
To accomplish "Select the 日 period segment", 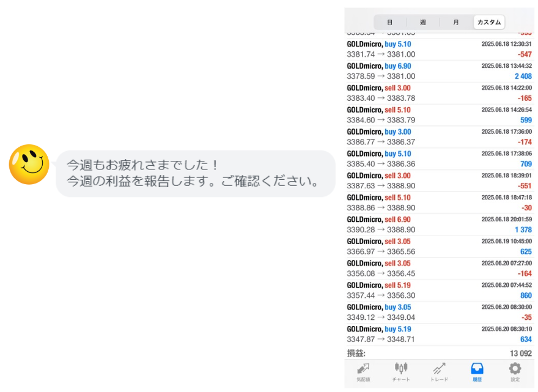I will click(389, 22).
